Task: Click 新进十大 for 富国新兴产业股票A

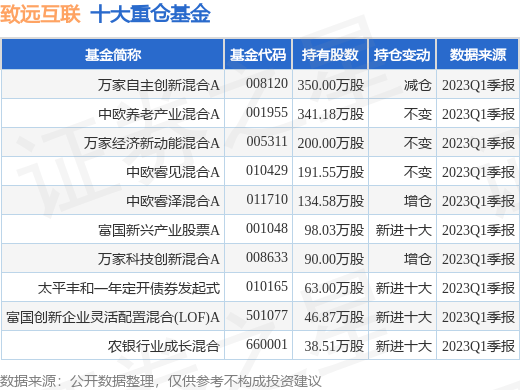Action: (x=404, y=230)
